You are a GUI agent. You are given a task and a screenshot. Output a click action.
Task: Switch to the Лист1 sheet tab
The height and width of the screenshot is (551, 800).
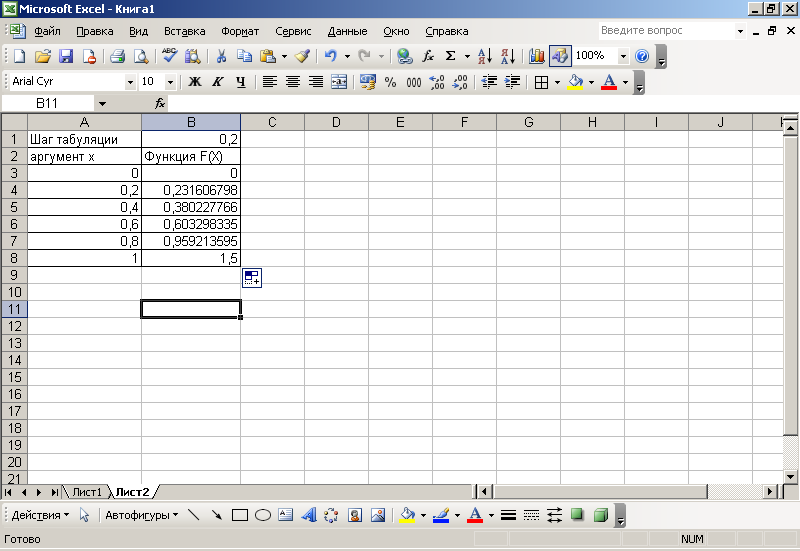[x=87, y=492]
